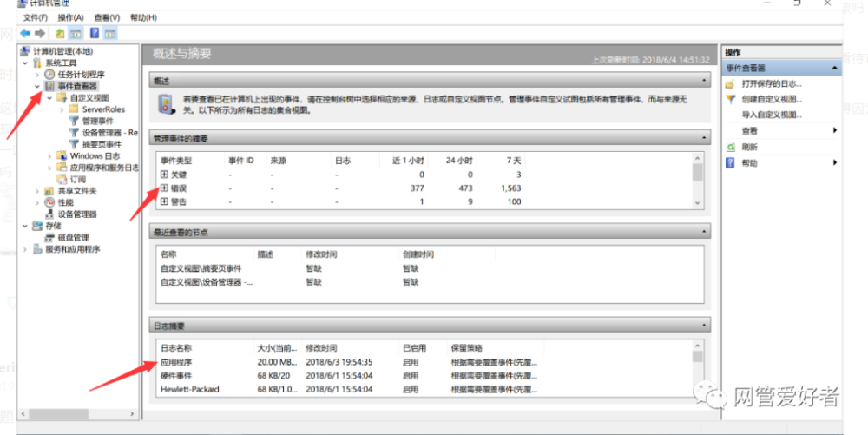Click the 设备管理器 icon below 性能
The width and height of the screenshot is (868, 435).
point(49,214)
